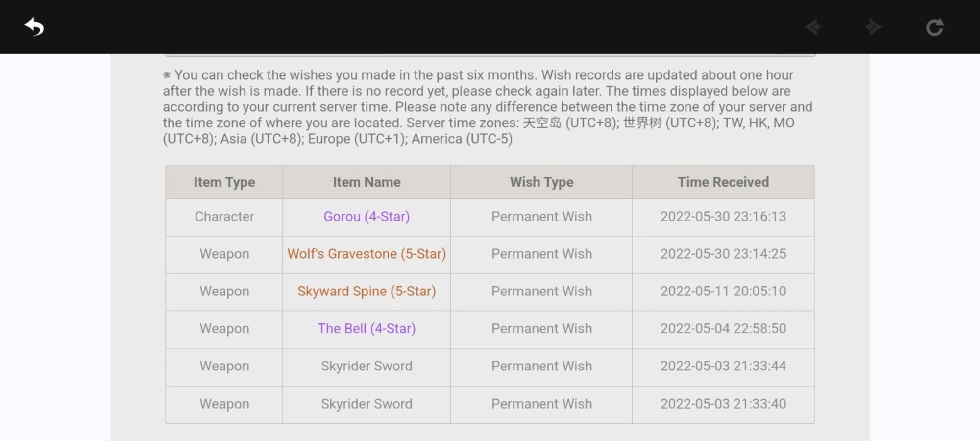The width and height of the screenshot is (980, 441).
Task: Click the wish records note paragraph
Action: click(x=488, y=107)
